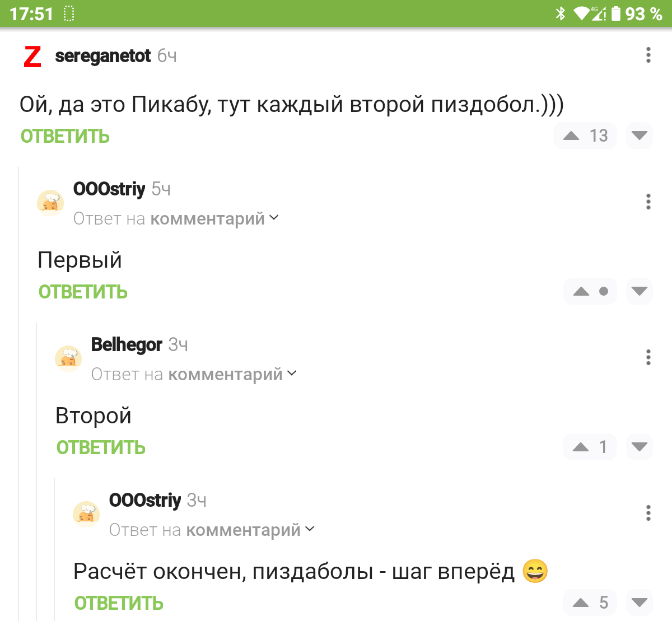The height and width of the screenshot is (621, 672).
Task: Reply to sereganetot's comment
Action: pos(65,136)
